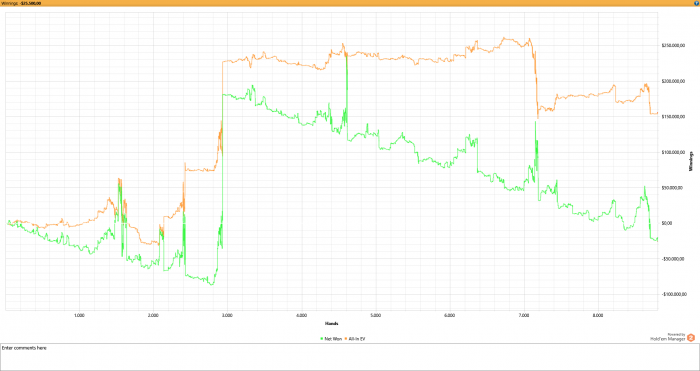Click the $100,000.00 y-axis label
Screen dimensions: 700x371
[x=673, y=152]
